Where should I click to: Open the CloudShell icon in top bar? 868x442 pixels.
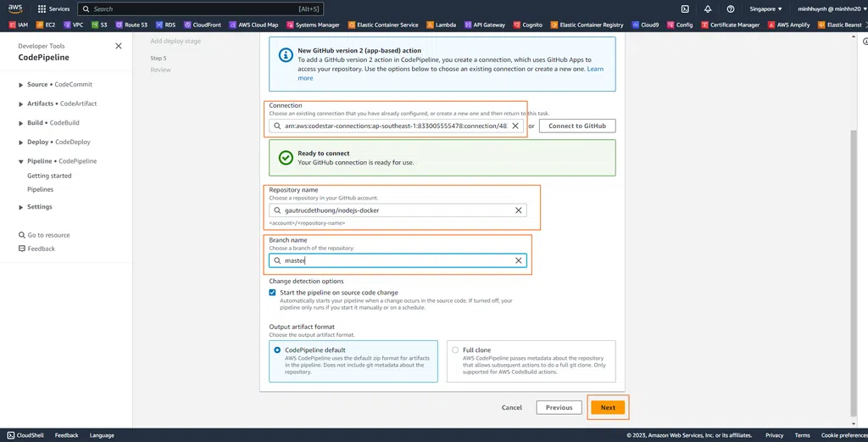point(685,8)
